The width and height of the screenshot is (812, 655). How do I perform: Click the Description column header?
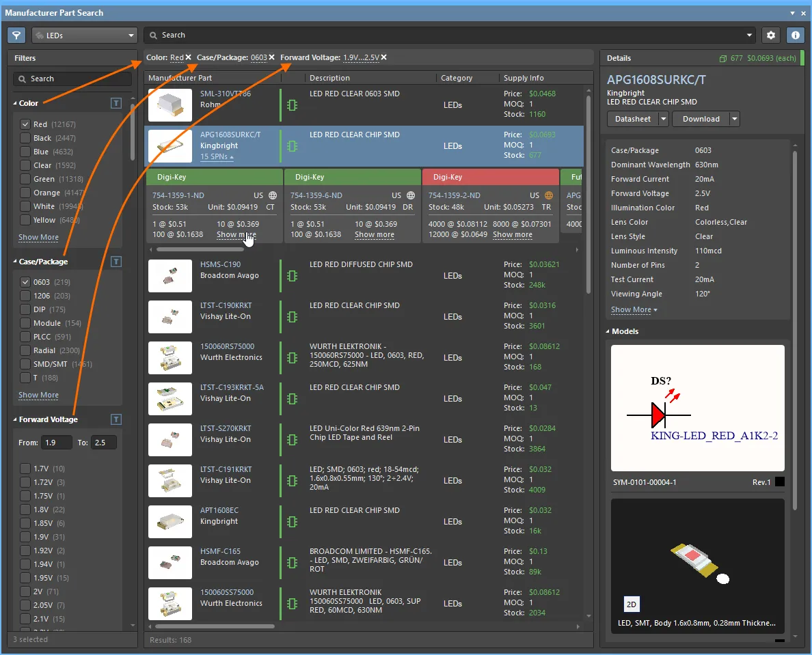click(x=329, y=78)
